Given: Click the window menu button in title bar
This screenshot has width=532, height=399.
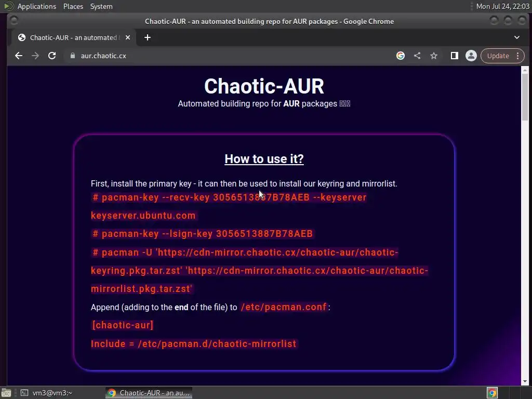Looking at the screenshot, I should (x=14, y=21).
